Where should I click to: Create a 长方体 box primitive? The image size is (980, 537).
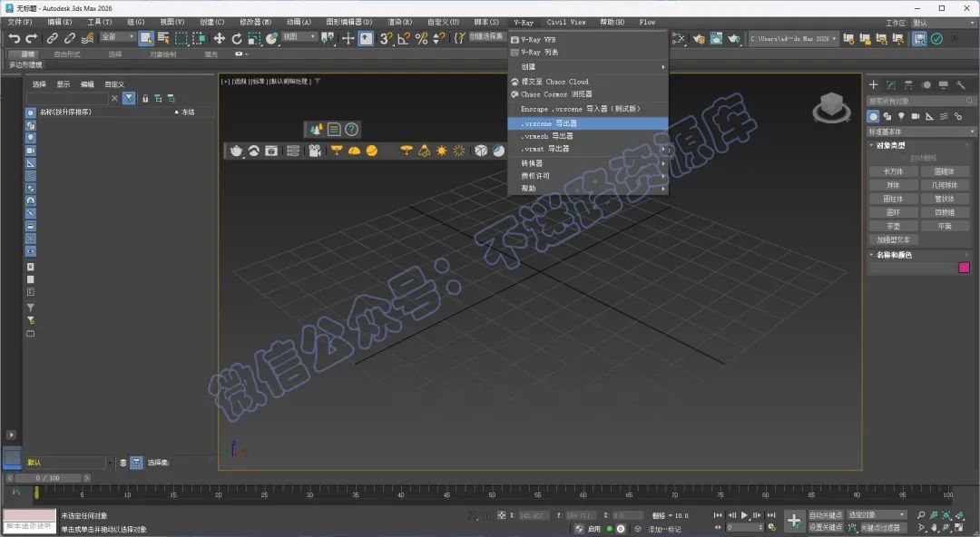[893, 171]
